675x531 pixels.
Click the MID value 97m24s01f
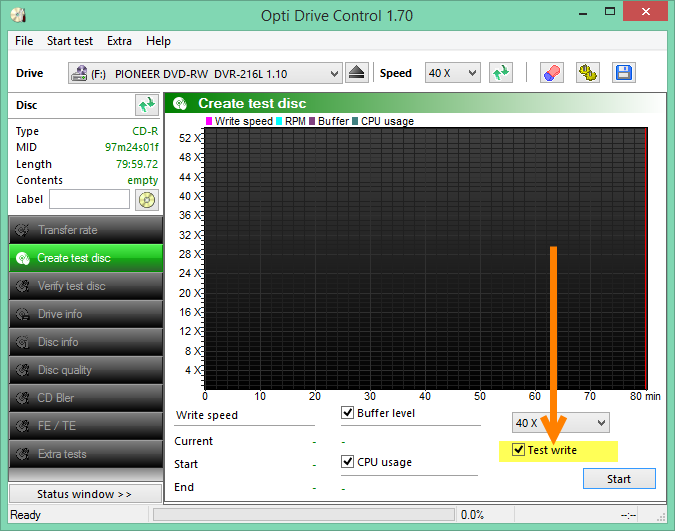pyautogui.click(x=132, y=147)
